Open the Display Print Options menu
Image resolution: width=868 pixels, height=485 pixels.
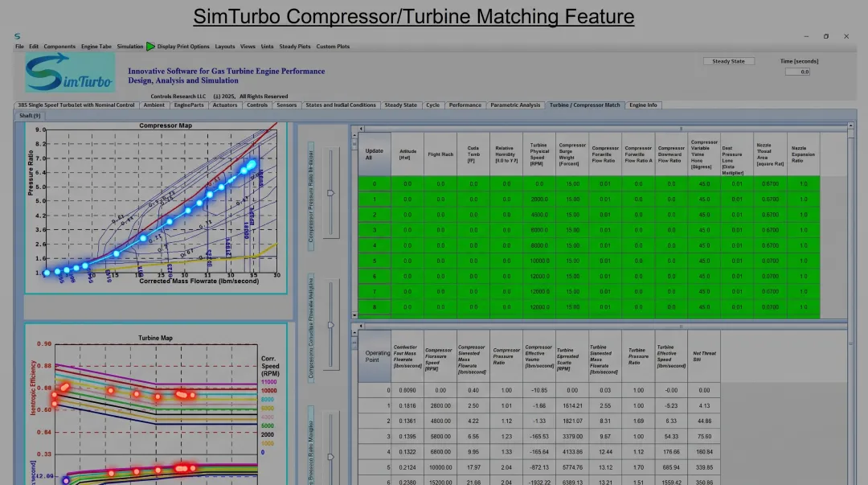click(x=183, y=47)
